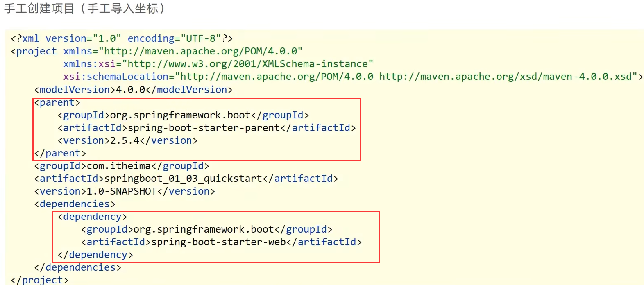The height and width of the screenshot is (285, 644).
Task: Select spring-boot-starter-parent artifactId text
Action: (204, 128)
